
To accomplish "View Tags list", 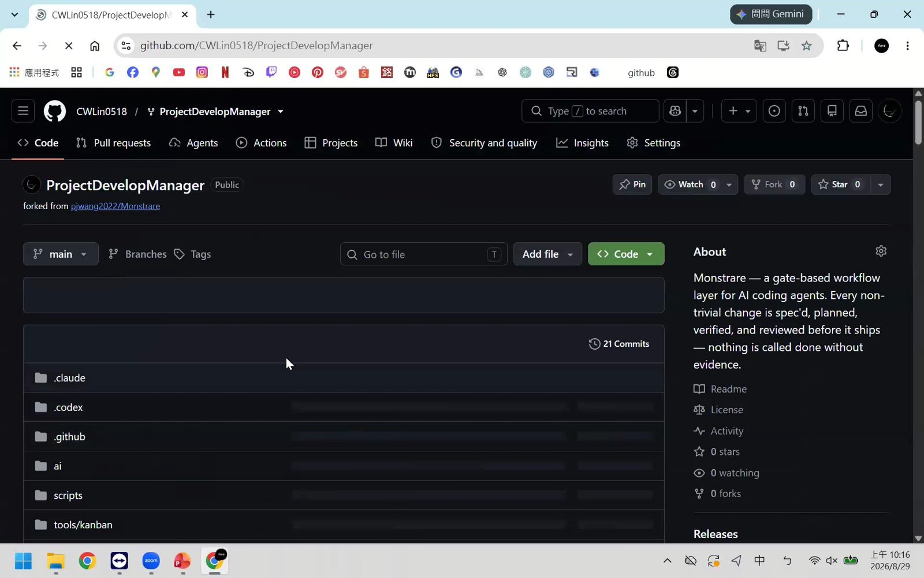I will click(193, 254).
